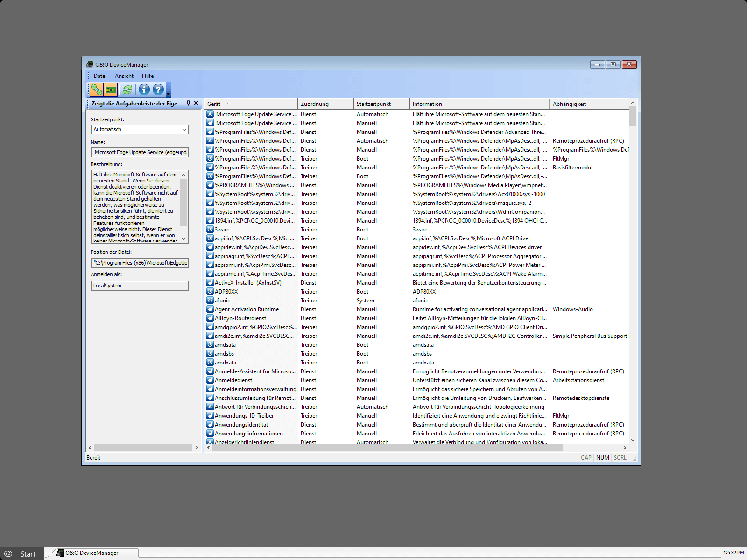This screenshot has width=747, height=560.
Task: Click the Beschreibung scrollbar up arrow
Action: tap(183, 175)
